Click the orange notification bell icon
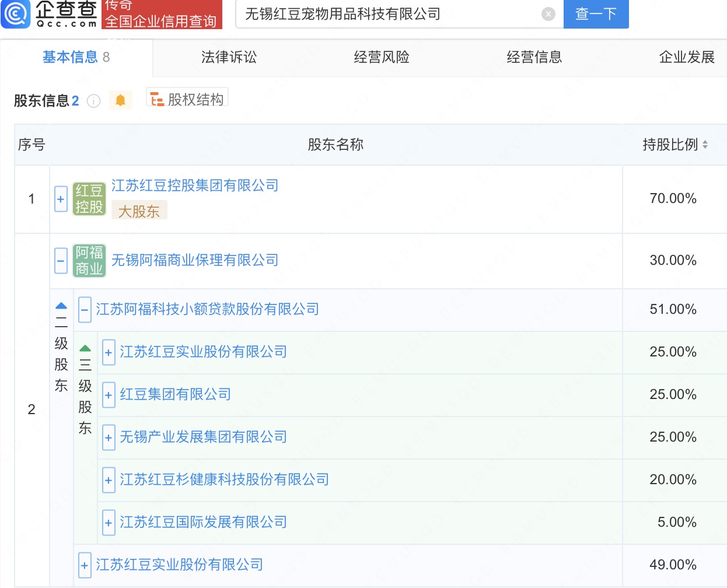This screenshot has width=727, height=588. tap(120, 100)
